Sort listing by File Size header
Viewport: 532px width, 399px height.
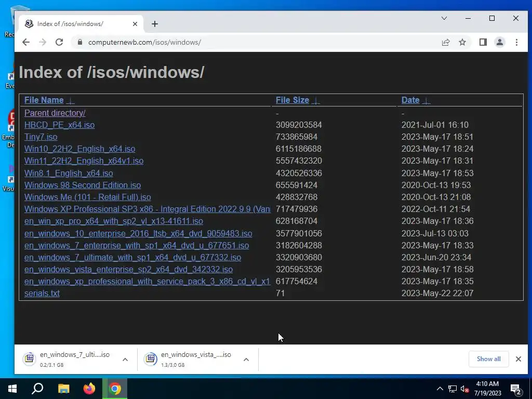point(292,100)
